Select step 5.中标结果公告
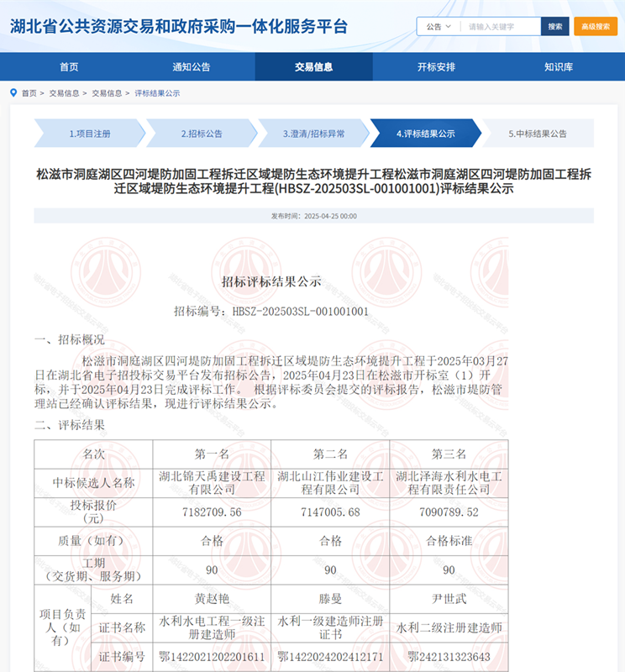 [x=538, y=134]
